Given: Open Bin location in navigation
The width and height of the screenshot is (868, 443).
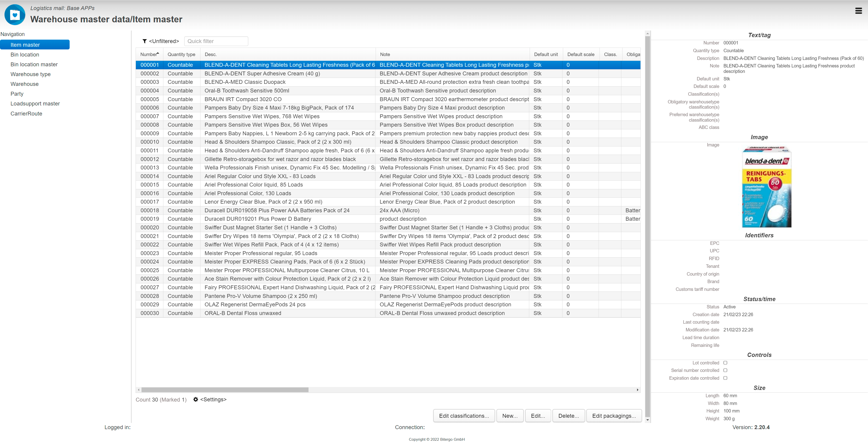Looking at the screenshot, I should [25, 55].
